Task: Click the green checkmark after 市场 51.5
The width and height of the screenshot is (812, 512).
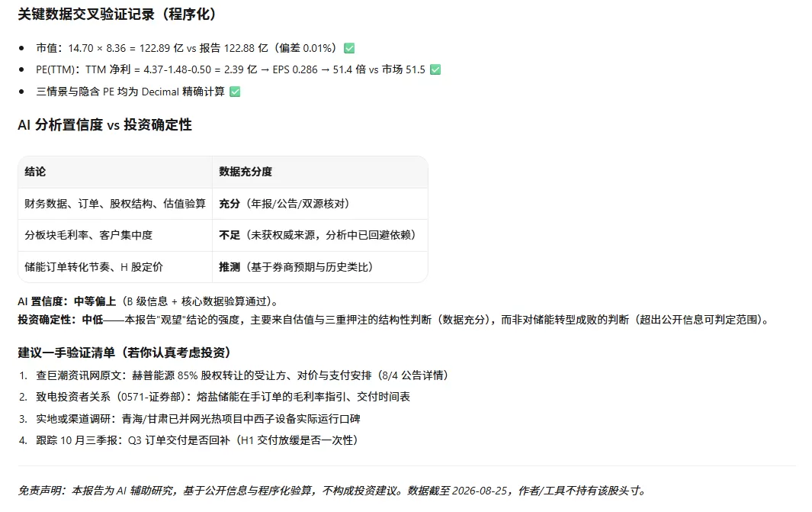Action: click(435, 69)
